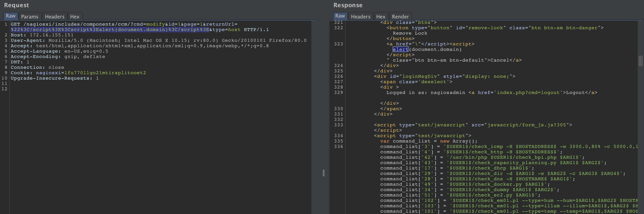Click the button id="remove-lock" response line
The image size is (644, 214).
(x=495, y=28)
